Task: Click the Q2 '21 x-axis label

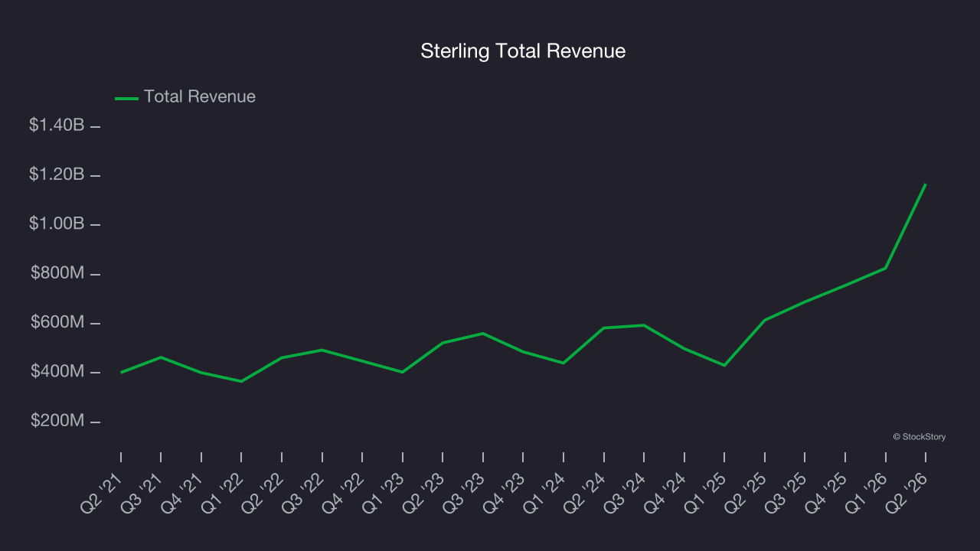Action: [x=103, y=492]
